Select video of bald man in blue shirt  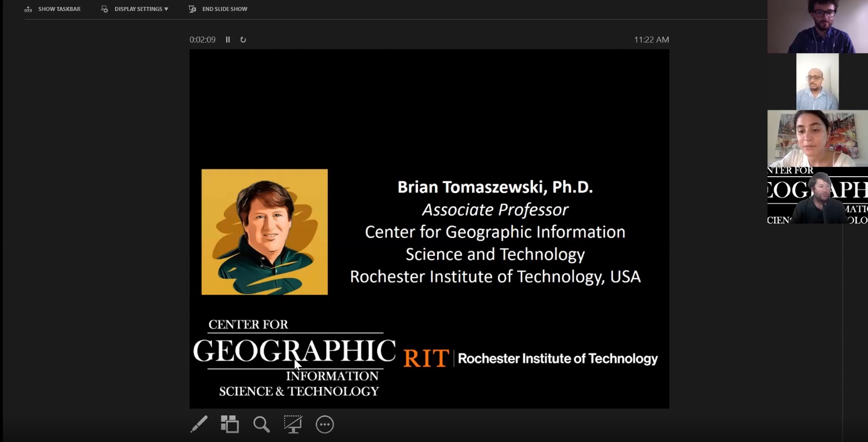[817, 81]
